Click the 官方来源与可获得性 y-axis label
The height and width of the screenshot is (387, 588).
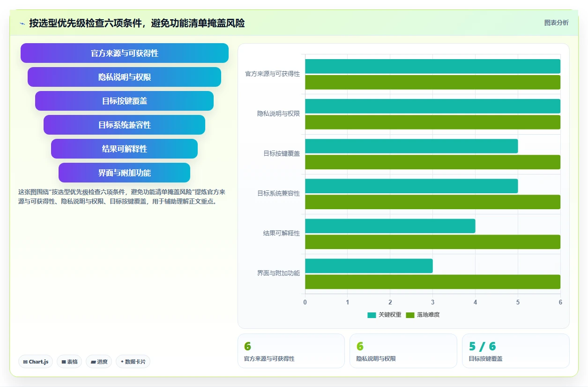tap(272, 74)
